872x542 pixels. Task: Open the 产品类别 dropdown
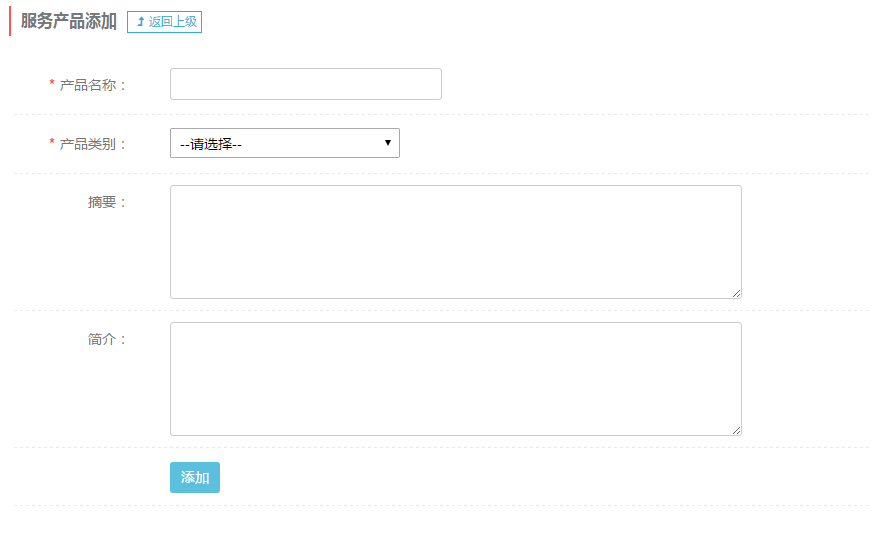285,143
